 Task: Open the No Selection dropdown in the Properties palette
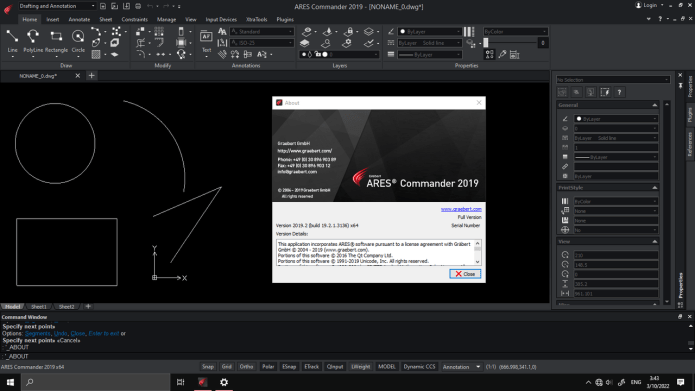coord(613,80)
